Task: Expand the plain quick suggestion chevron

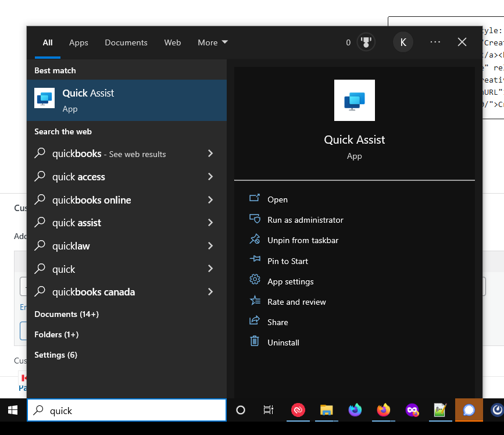Action: 210,269
